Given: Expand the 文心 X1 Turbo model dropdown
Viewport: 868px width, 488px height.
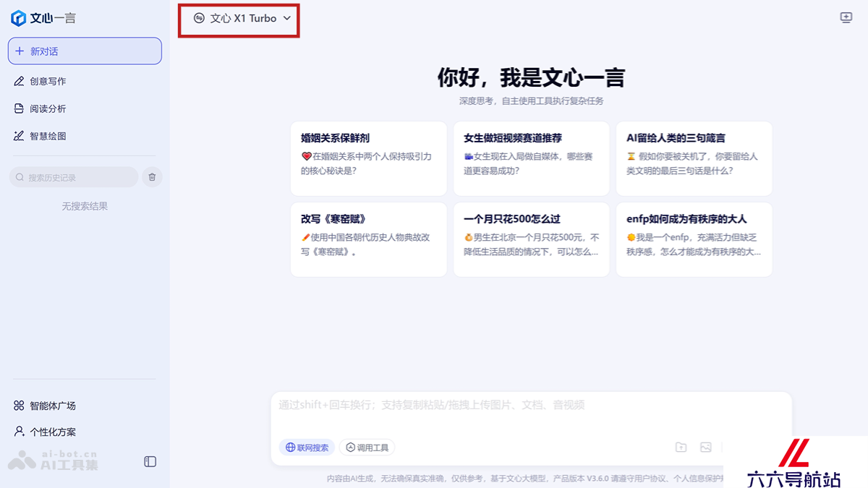Looking at the screenshot, I should pos(242,18).
